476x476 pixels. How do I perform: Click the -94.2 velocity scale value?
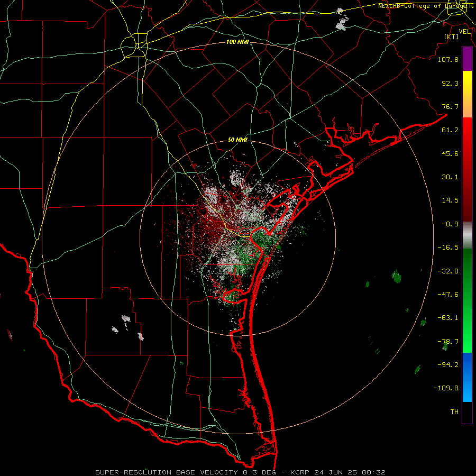click(448, 365)
